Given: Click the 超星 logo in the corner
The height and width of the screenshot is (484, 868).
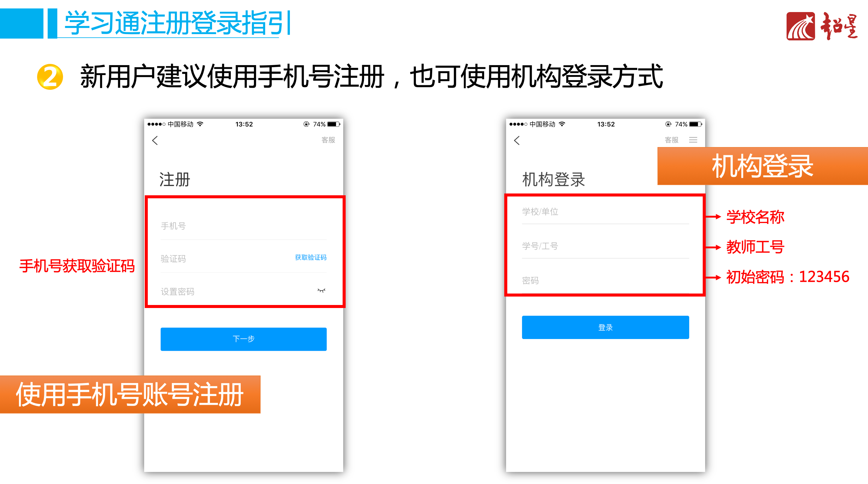Looking at the screenshot, I should click(822, 26).
